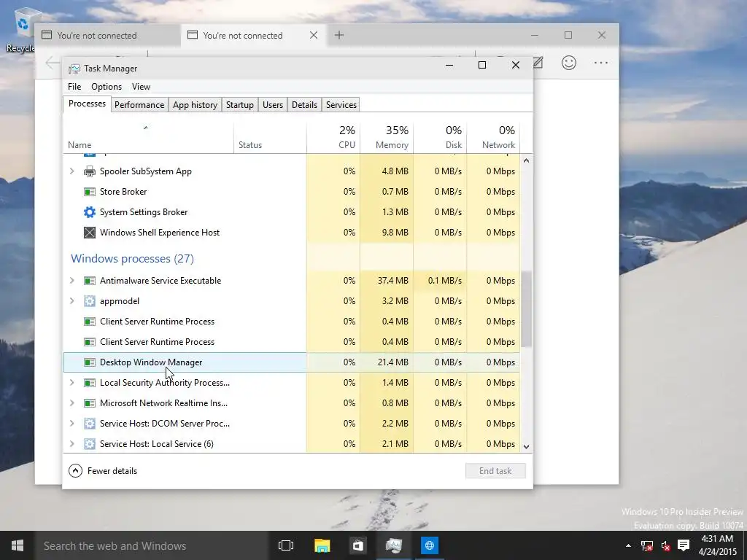Click the Search the web and Windows box
The image size is (747, 560).
152,545
